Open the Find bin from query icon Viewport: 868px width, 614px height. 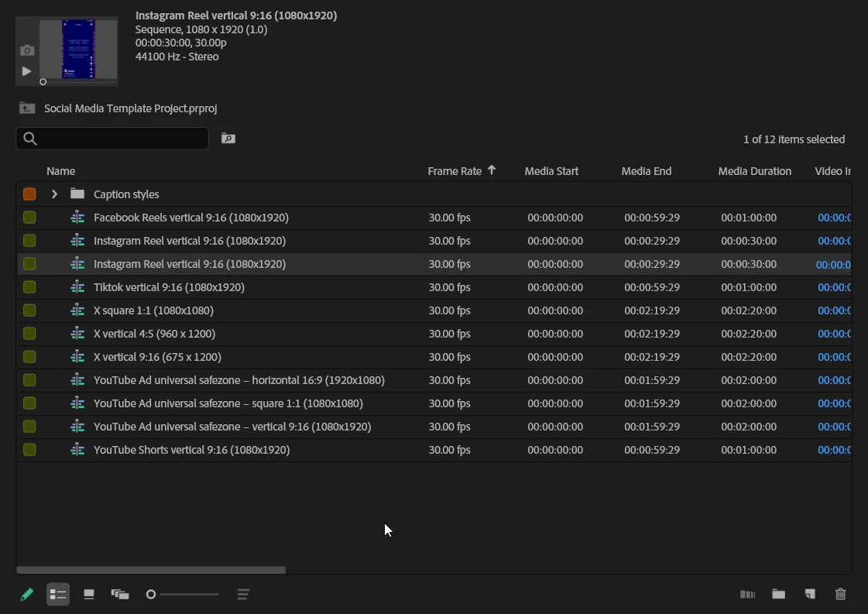point(228,139)
